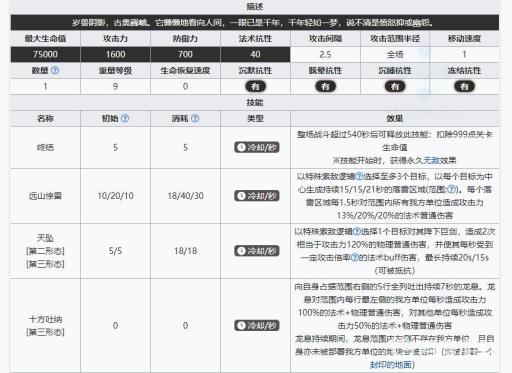This screenshot has height=373, width=512.
Task: Select the first skill's name cell above 远山惊雷
Action: point(45,147)
